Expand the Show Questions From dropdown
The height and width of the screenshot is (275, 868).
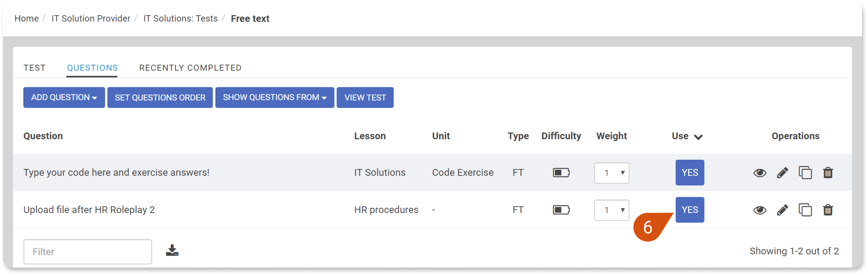point(275,97)
